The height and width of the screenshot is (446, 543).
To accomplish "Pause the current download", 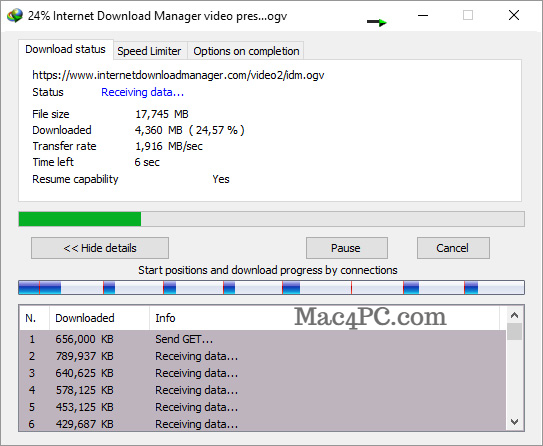I will click(x=347, y=248).
